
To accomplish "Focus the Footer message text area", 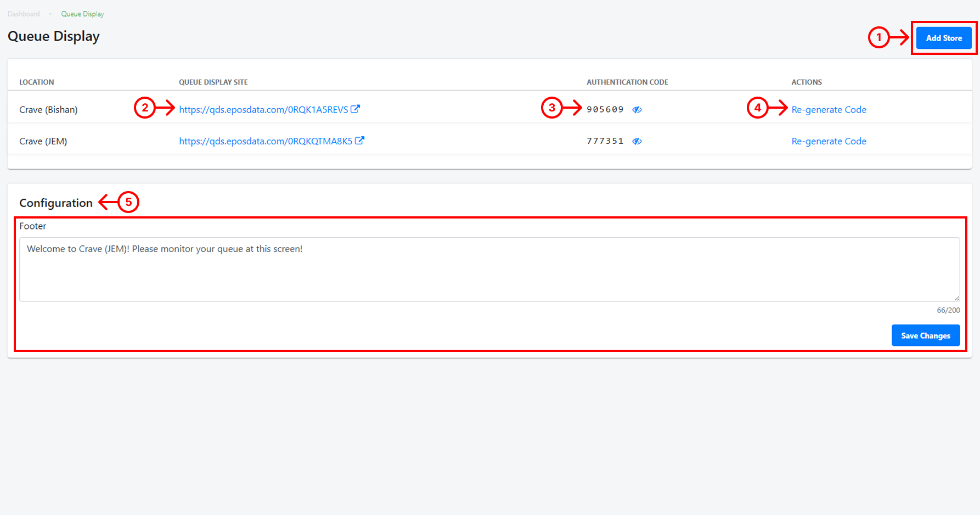I will pos(488,269).
